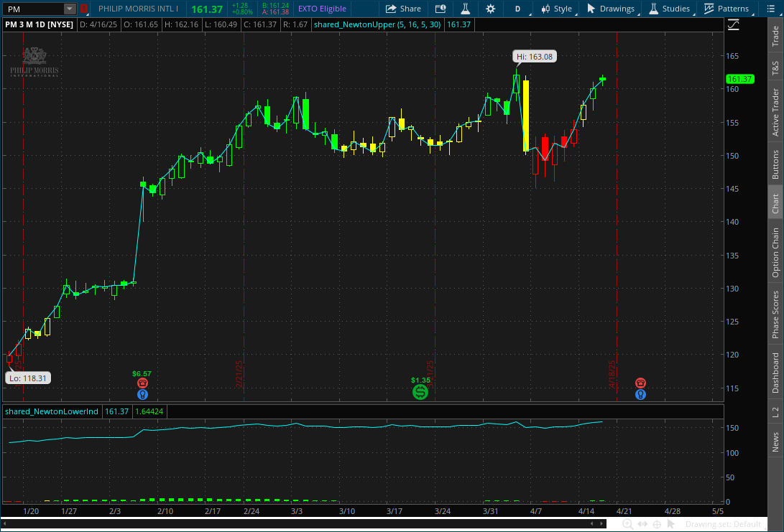Click the crosshair icon at bottom
This screenshot has width=784, height=532.
tap(657, 524)
